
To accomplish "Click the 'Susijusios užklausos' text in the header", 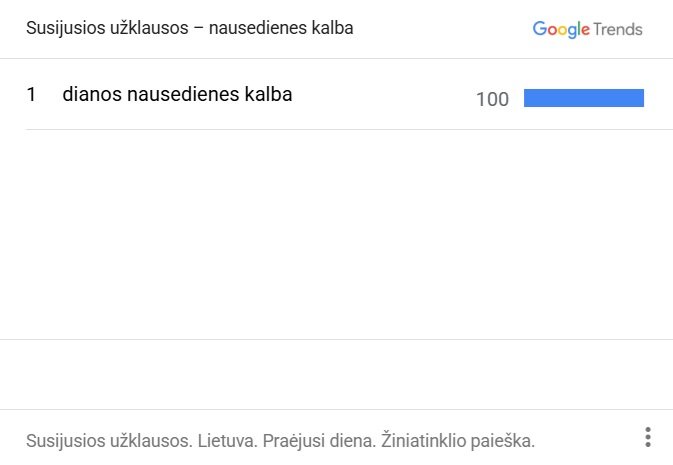I will pyautogui.click(x=107, y=28).
